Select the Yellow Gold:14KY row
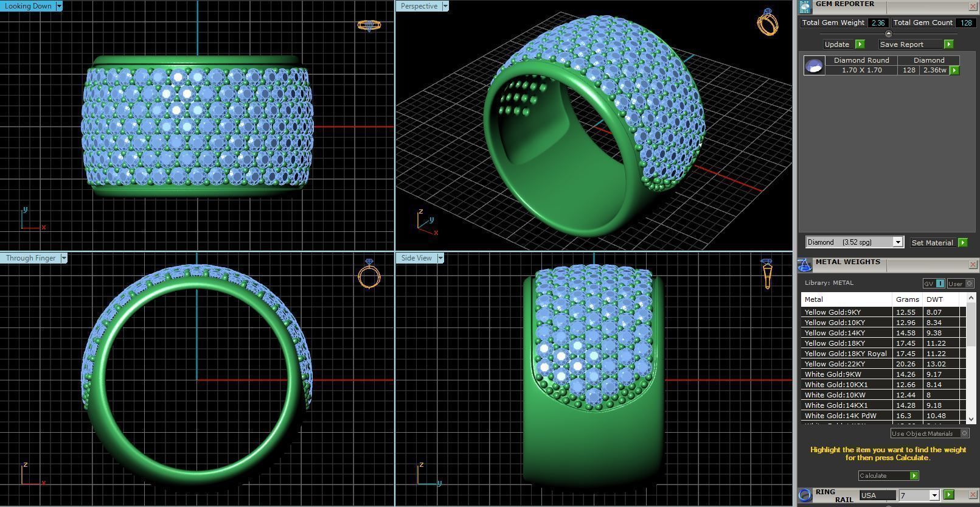The image size is (980, 507). coord(883,333)
